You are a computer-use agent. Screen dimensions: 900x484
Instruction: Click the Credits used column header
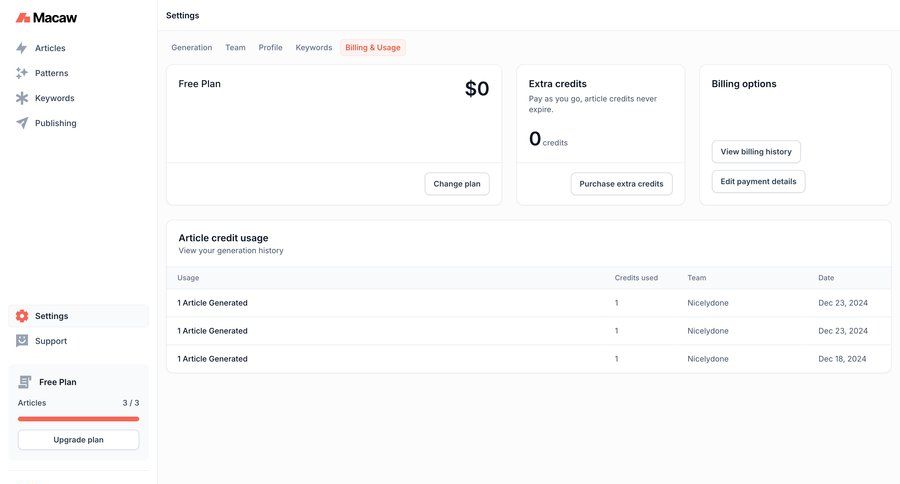(x=636, y=278)
